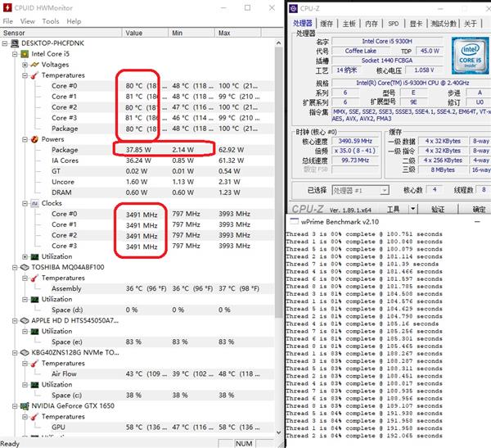
Task: Open the File menu in HWMonitor
Action: click(8, 21)
